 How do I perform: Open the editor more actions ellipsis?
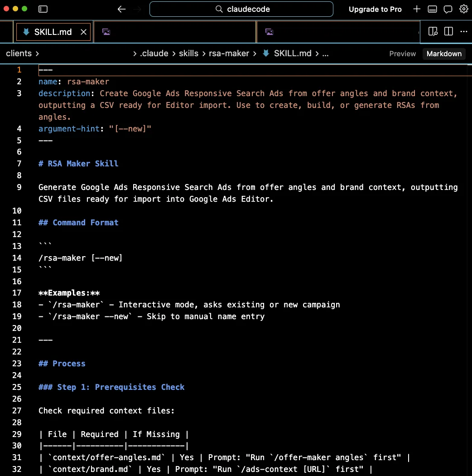coord(464,32)
